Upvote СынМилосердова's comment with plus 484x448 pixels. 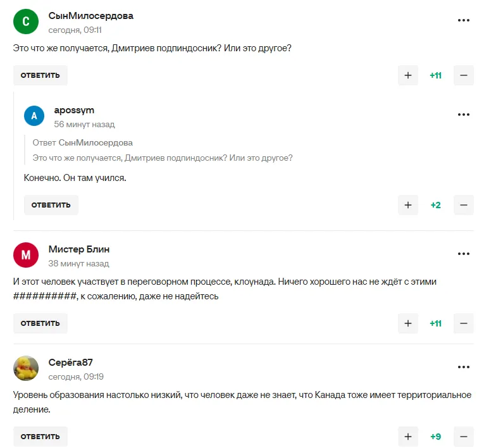tap(408, 75)
